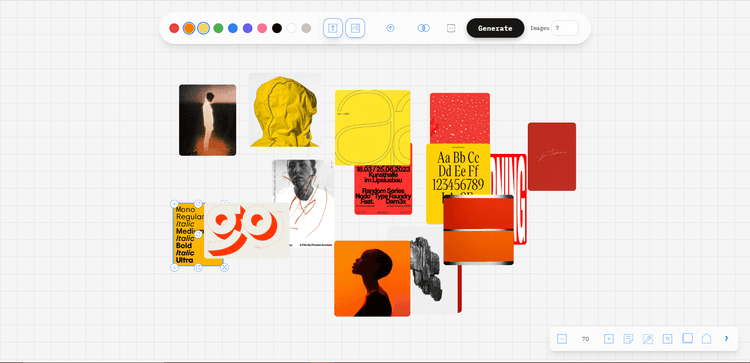The width and height of the screenshot is (750, 363).
Task: Click the upload arrow icon
Action: coord(390,28)
